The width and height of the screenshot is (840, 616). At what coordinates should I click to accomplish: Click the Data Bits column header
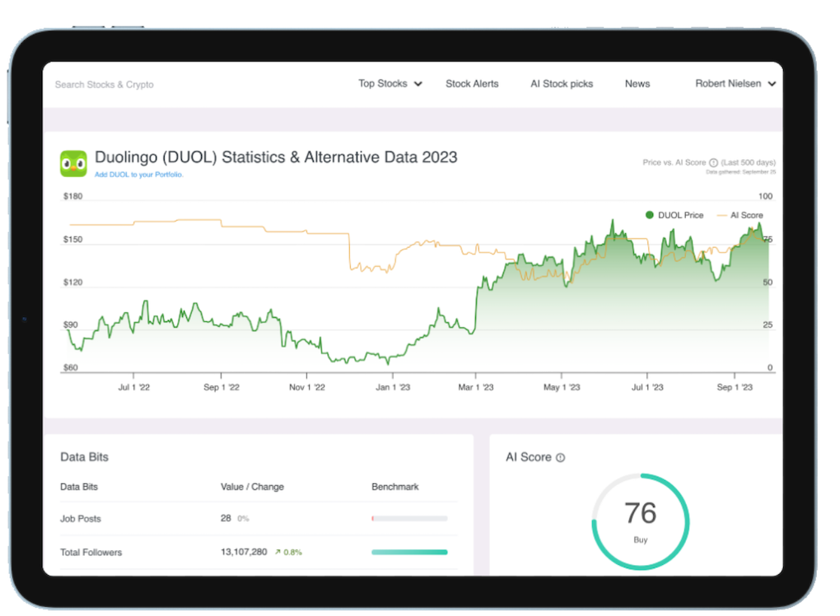tap(79, 487)
